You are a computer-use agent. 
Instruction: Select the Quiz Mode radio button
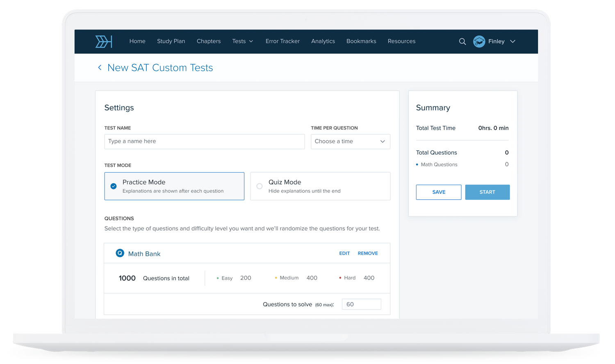tap(260, 186)
